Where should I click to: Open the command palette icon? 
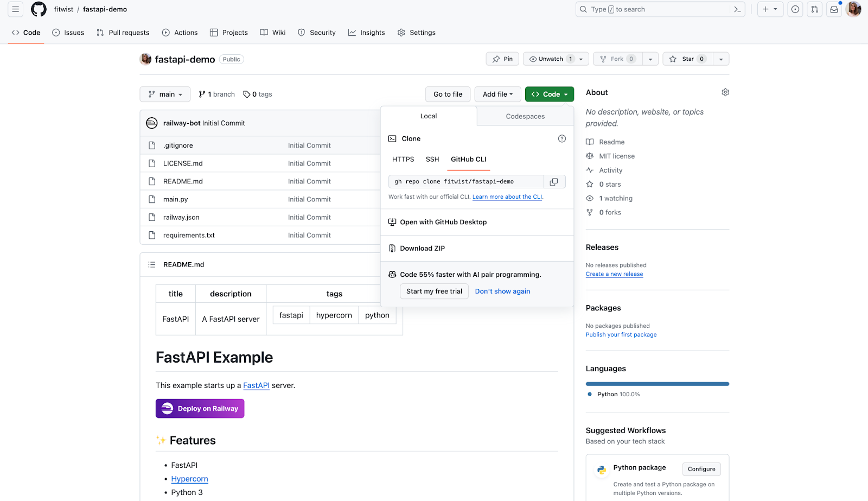pyautogui.click(x=737, y=9)
